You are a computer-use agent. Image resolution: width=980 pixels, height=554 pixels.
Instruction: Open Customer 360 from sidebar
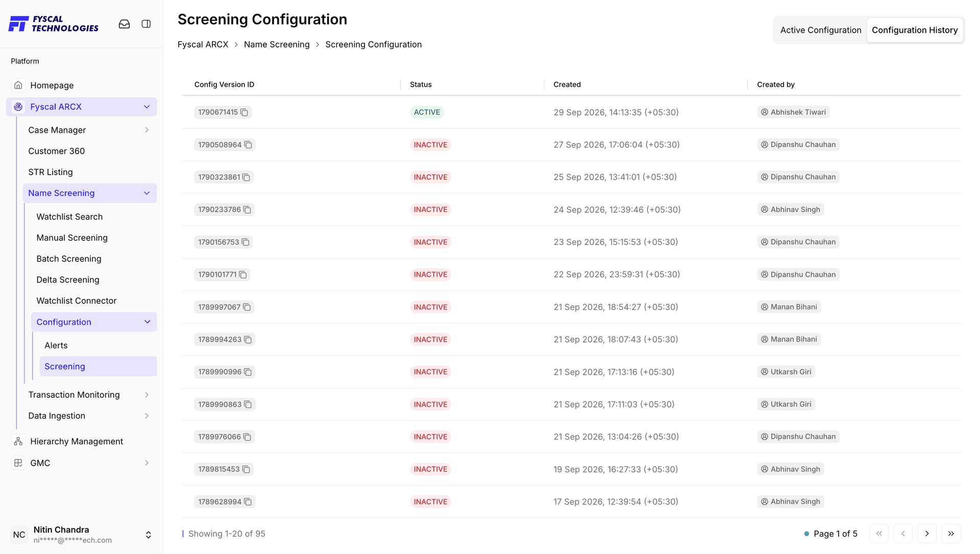(x=57, y=151)
